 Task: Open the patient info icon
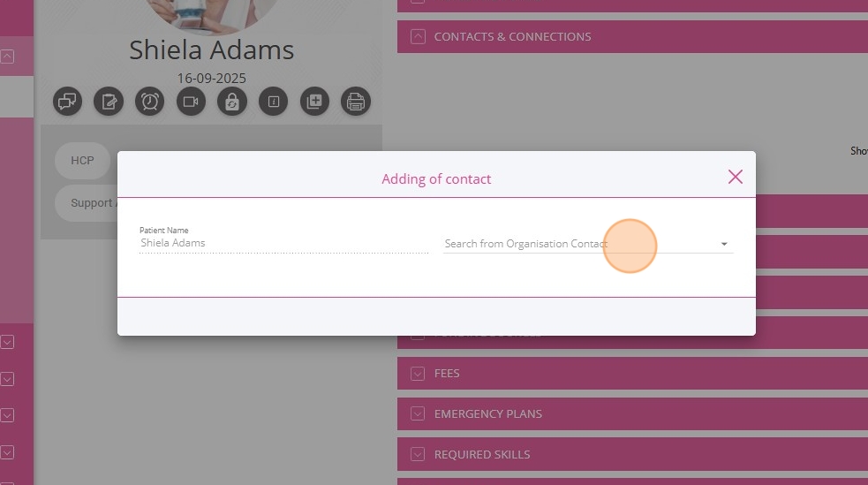[273, 102]
